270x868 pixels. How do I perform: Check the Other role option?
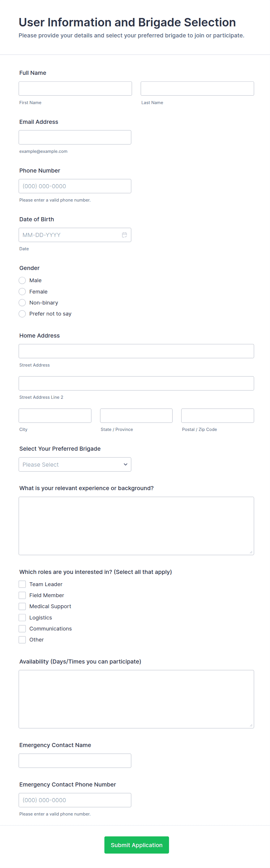click(x=22, y=640)
